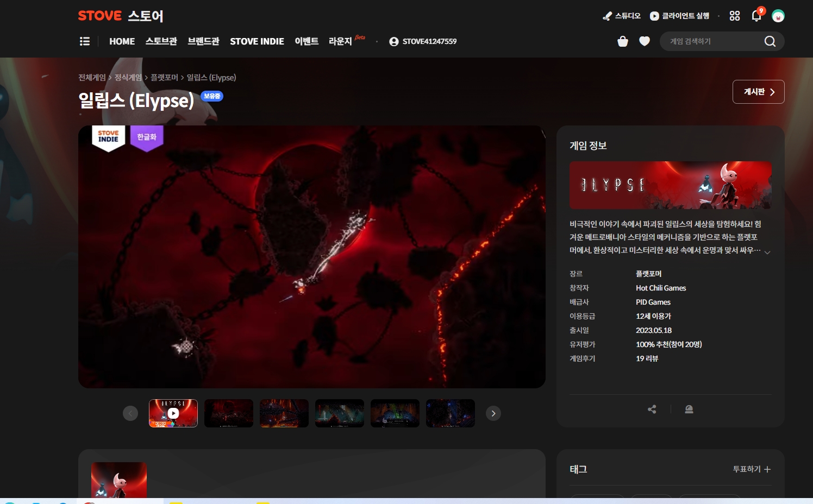813x504 pixels.
Task: Go to the HOME tab
Action: click(122, 41)
